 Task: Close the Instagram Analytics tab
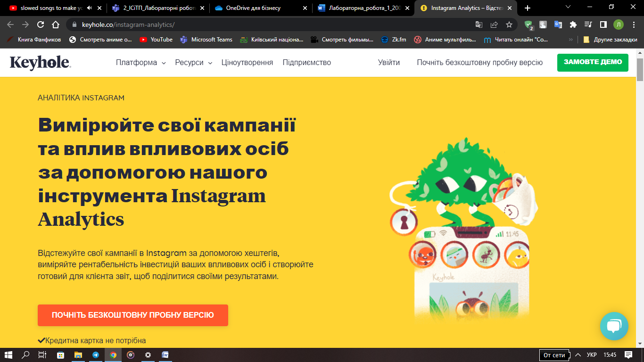[510, 8]
